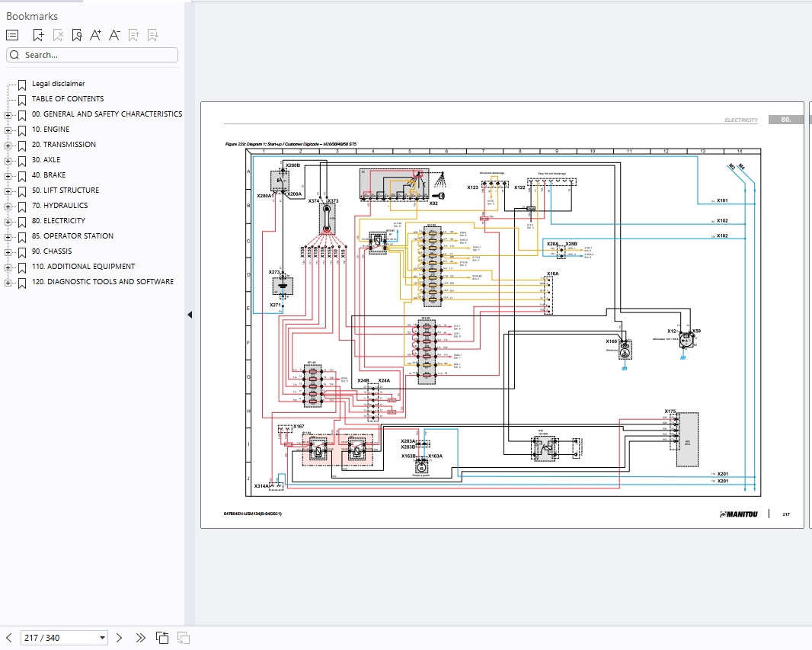Open the TABLE OF CONTENTS bookmark
812x650 pixels.
pyautogui.click(x=68, y=99)
